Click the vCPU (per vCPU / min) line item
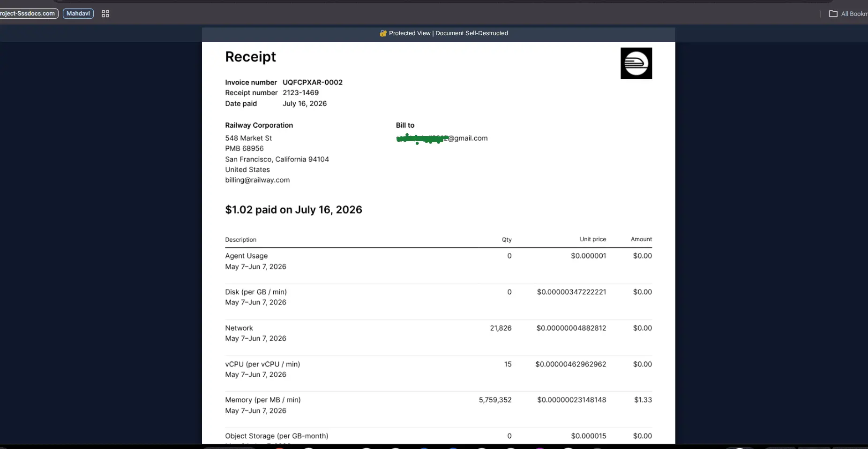The image size is (868, 449). click(x=262, y=365)
